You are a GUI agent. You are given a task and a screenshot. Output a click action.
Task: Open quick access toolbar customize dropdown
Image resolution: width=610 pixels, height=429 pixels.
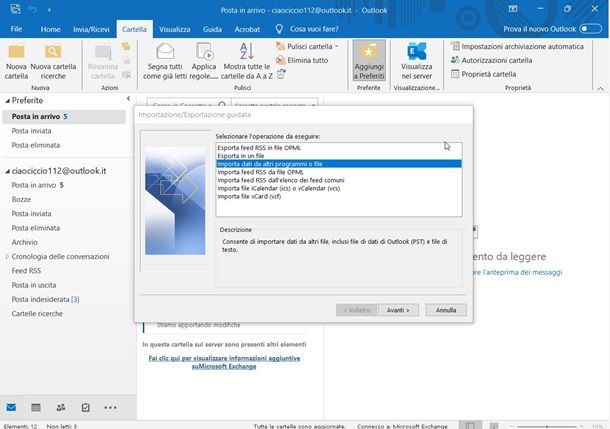point(49,10)
